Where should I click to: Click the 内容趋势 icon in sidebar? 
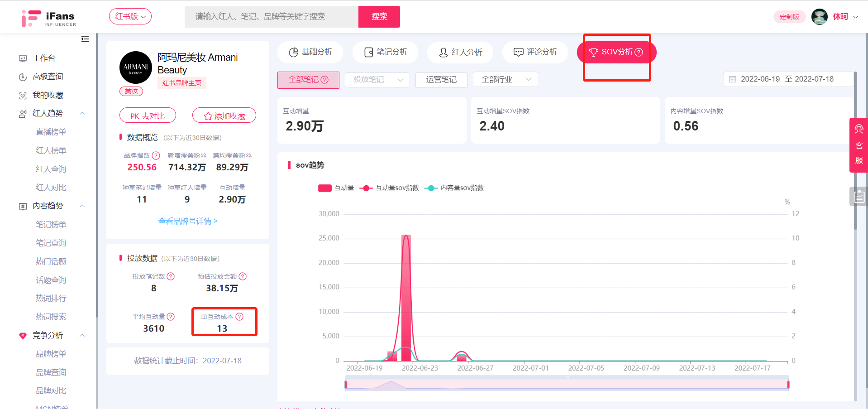tap(23, 206)
